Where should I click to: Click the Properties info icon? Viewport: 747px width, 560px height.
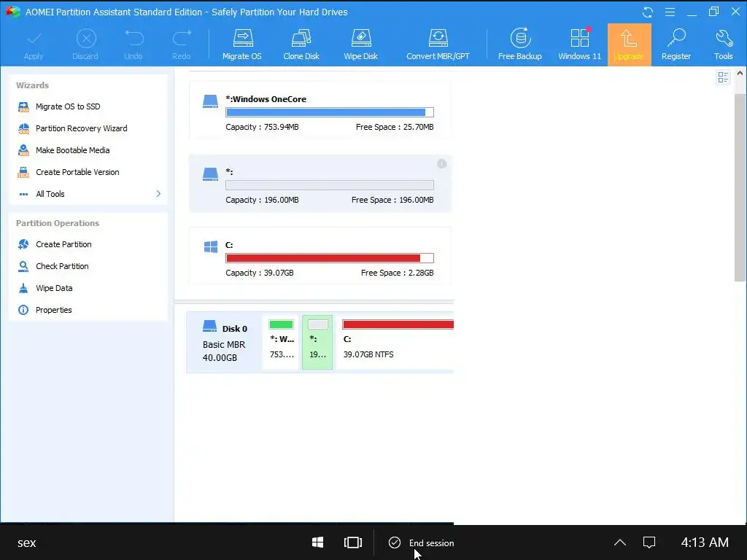[x=23, y=310]
